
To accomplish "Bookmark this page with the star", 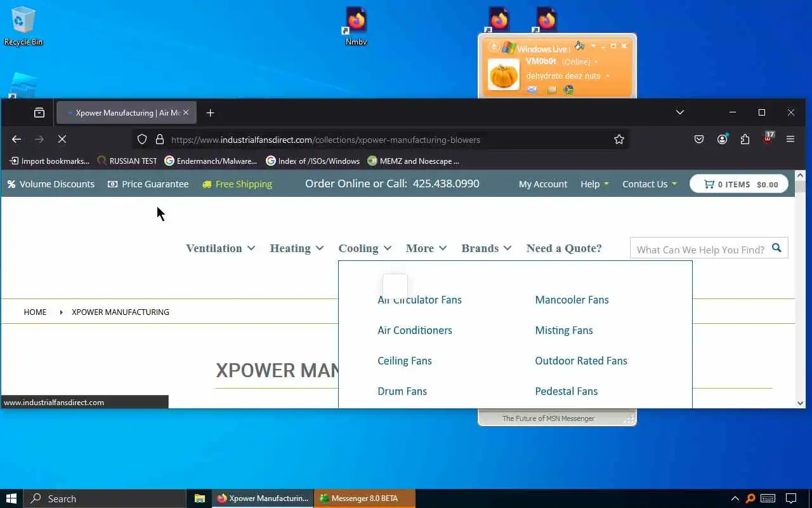I will 619,140.
